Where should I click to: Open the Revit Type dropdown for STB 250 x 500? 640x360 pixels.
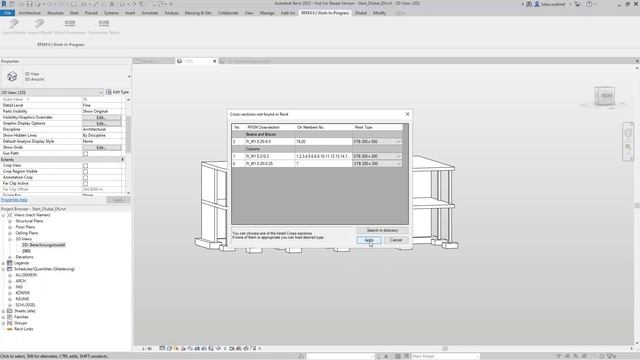tap(399, 142)
